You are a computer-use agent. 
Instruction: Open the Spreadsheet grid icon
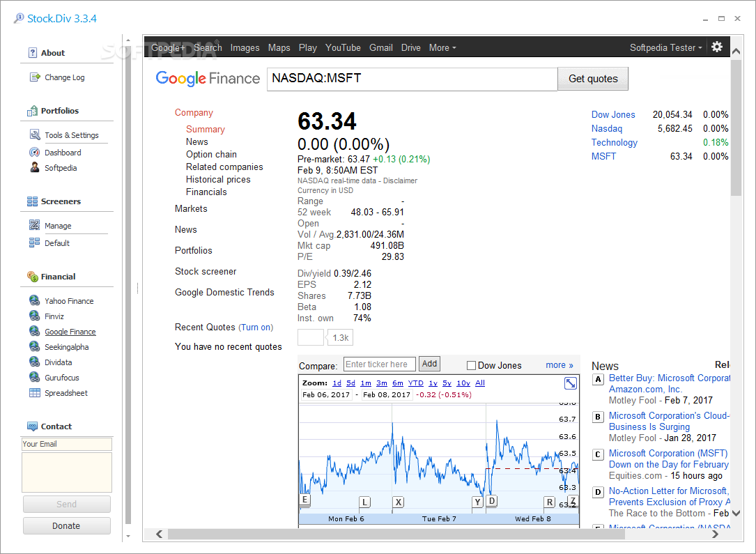tap(35, 392)
